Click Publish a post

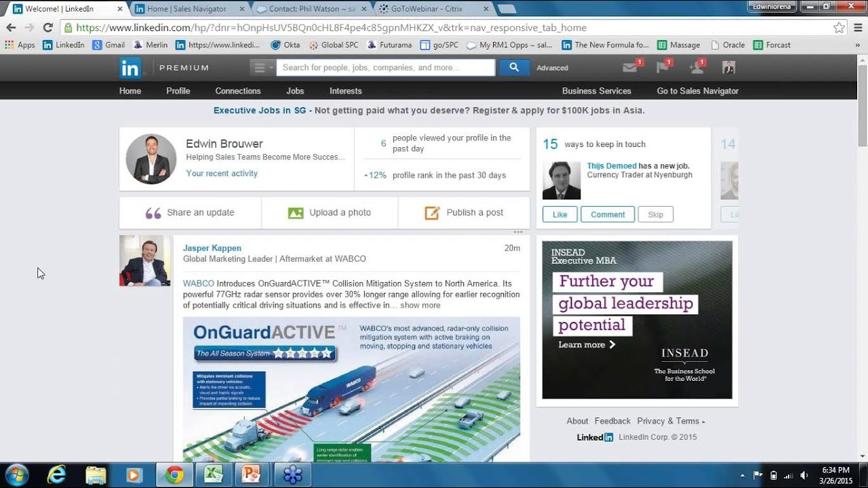pyautogui.click(x=464, y=213)
